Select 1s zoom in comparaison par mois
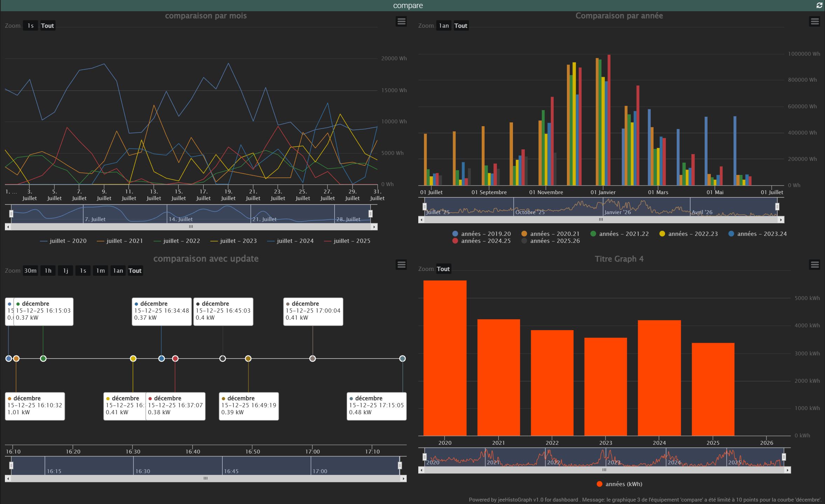Image resolution: width=825 pixels, height=504 pixels. pos(31,26)
